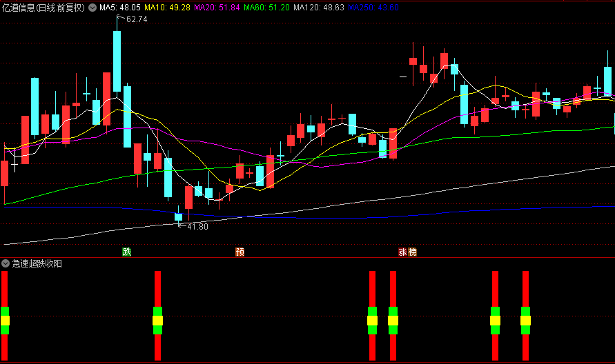Select the MA20: 51.84 indicator label
Viewport: 615px width, 364px height.
pos(217,8)
